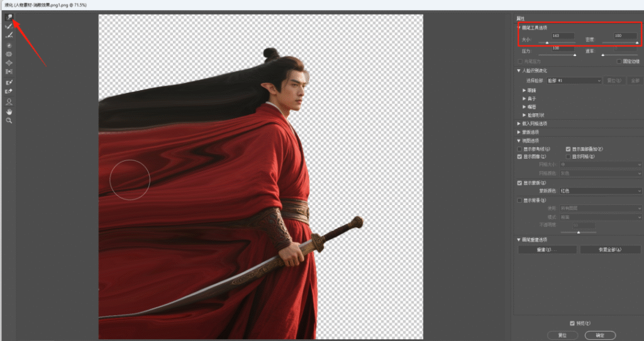Expand the 蒙版选项 (mask options) section
The width and height of the screenshot is (644, 341).
(519, 132)
